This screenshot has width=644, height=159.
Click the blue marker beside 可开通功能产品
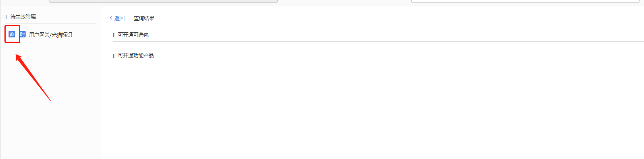114,56
